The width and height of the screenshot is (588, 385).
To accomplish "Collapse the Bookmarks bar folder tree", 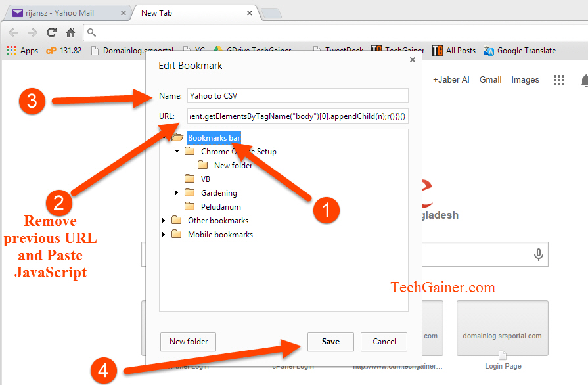I will [x=164, y=137].
